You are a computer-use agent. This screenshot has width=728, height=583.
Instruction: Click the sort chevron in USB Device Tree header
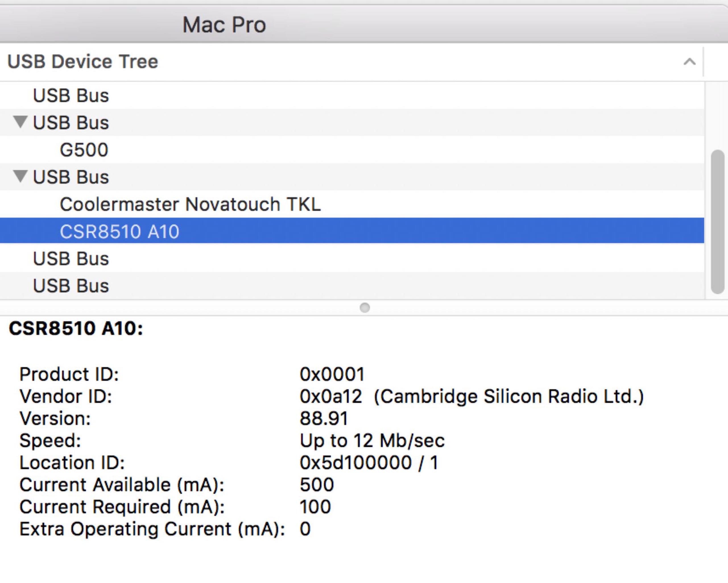click(689, 62)
